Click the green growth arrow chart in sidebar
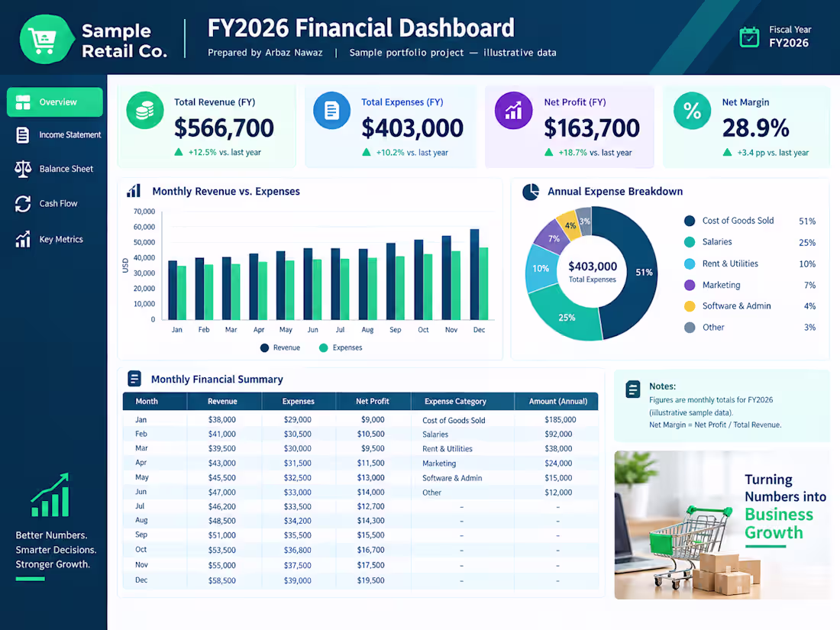The width and height of the screenshot is (840, 630). click(50, 495)
